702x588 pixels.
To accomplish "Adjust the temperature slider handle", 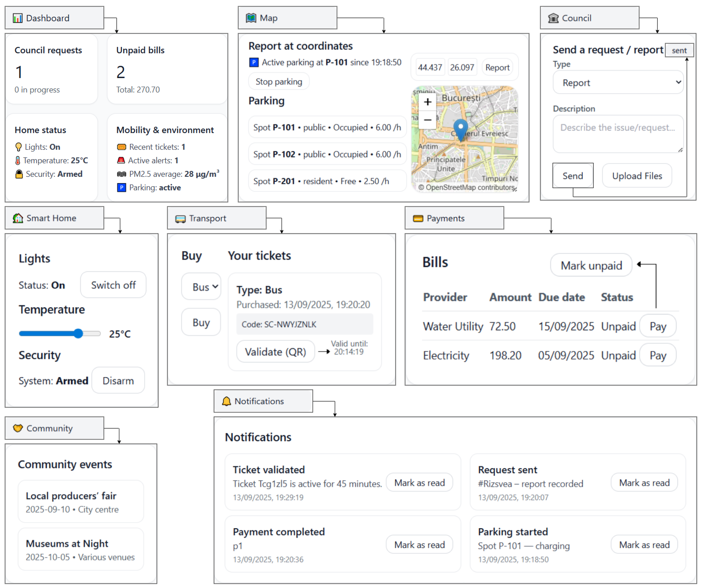I will [x=78, y=333].
